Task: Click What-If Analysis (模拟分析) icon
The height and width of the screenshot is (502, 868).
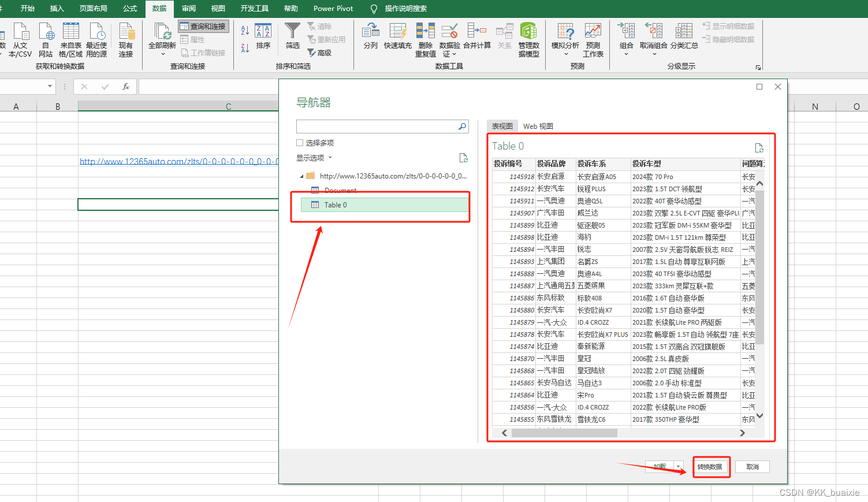Action: click(566, 31)
